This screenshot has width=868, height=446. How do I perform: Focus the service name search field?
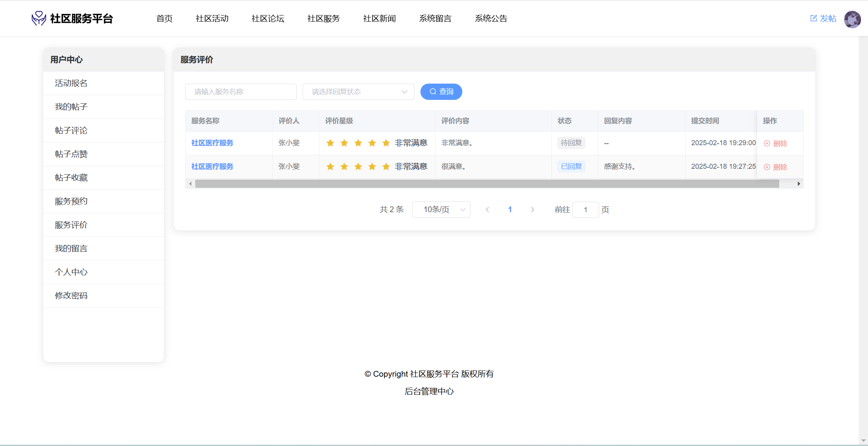tap(241, 92)
